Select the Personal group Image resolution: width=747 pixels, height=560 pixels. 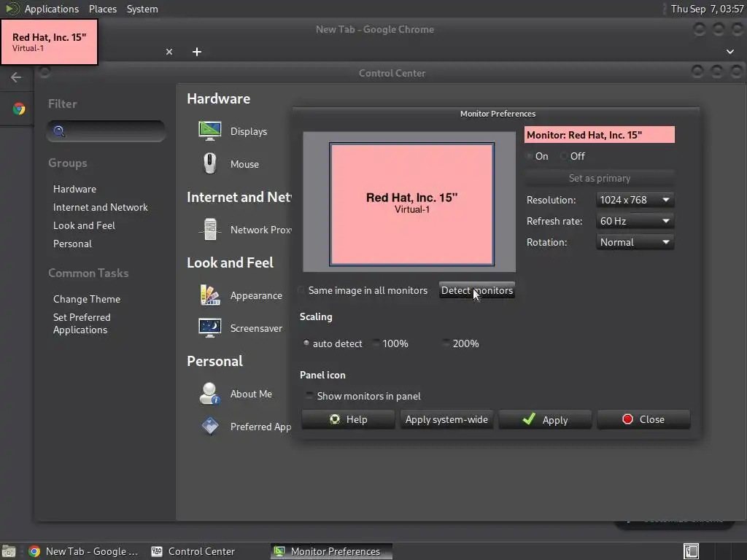coord(72,244)
